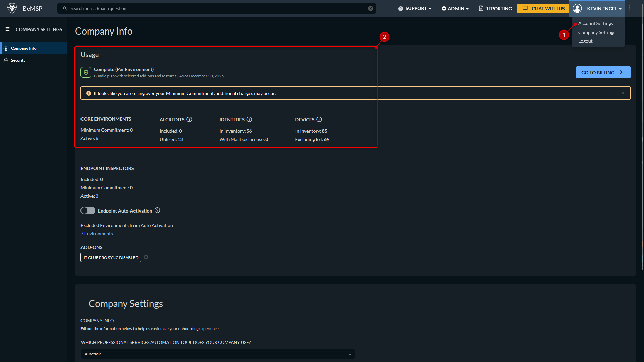The image size is (644, 362).
Task: Click the hamburger menu icon beside Company Settings
Action: point(7,29)
